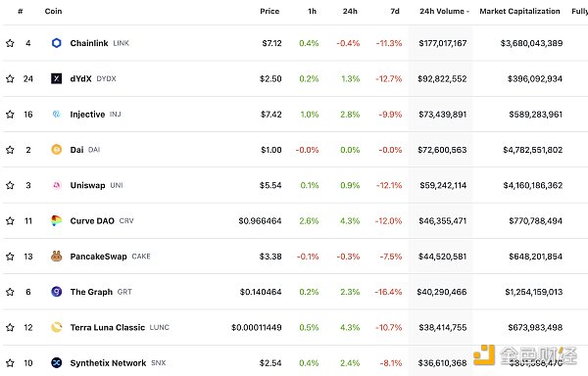Screen dimensions: 588x376
Task: Open the Terra Luna Classic coin page
Action: point(107,327)
